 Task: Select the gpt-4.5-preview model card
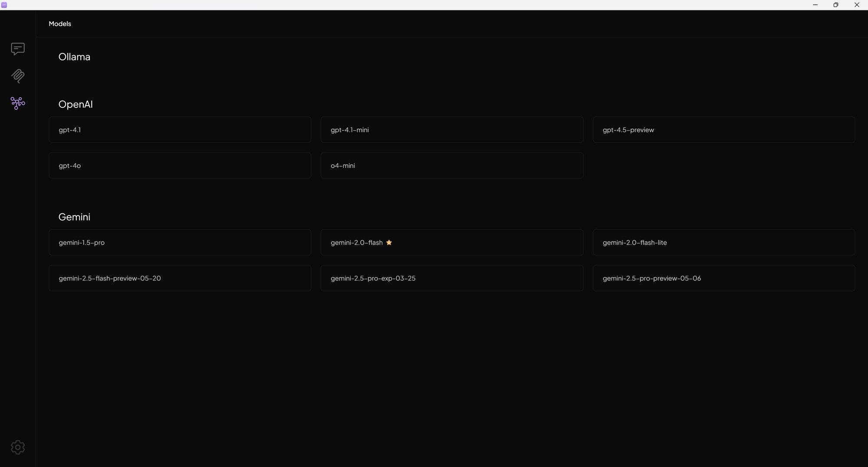724,129
